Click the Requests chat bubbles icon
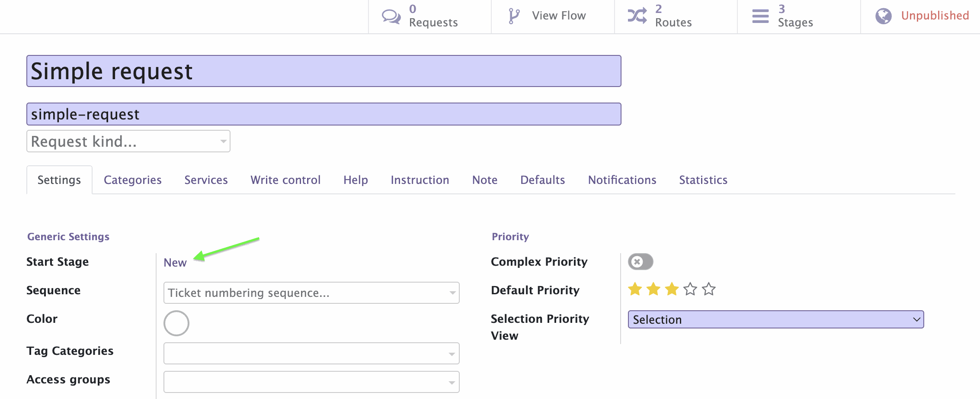The height and width of the screenshot is (399, 980). tap(391, 16)
